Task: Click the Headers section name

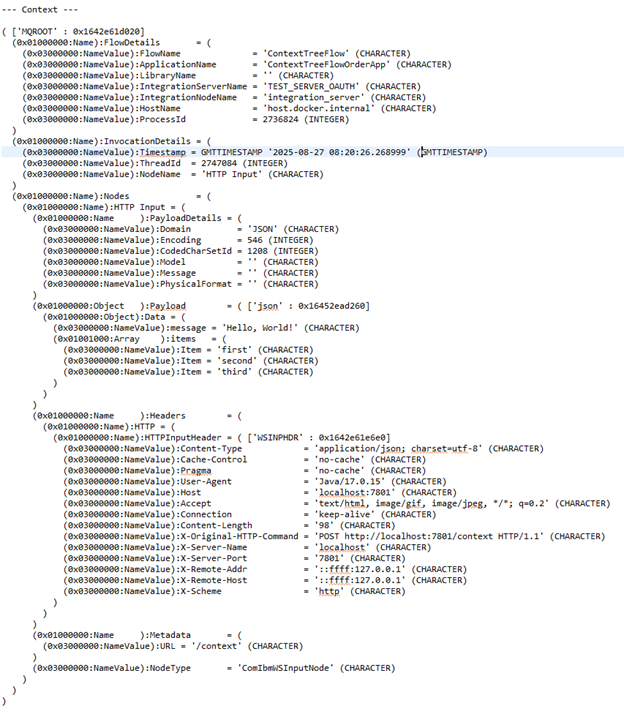Action: 168,415
